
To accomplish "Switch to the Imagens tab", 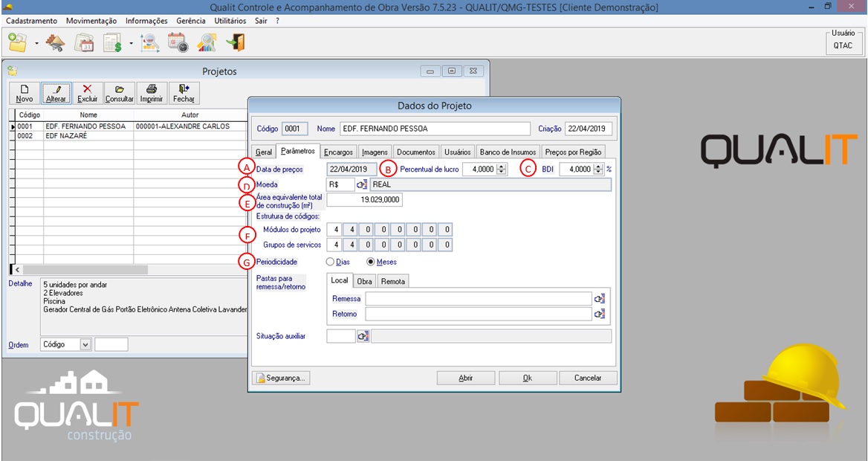I will click(375, 152).
